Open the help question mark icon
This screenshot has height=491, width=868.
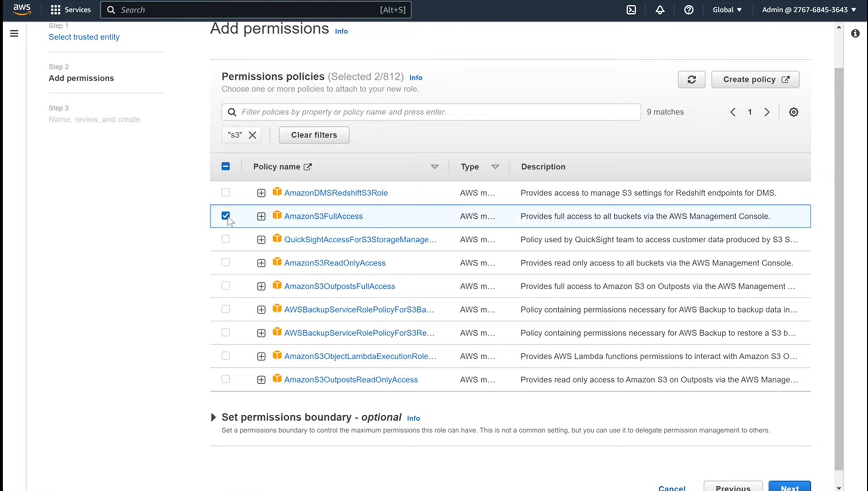[689, 10]
